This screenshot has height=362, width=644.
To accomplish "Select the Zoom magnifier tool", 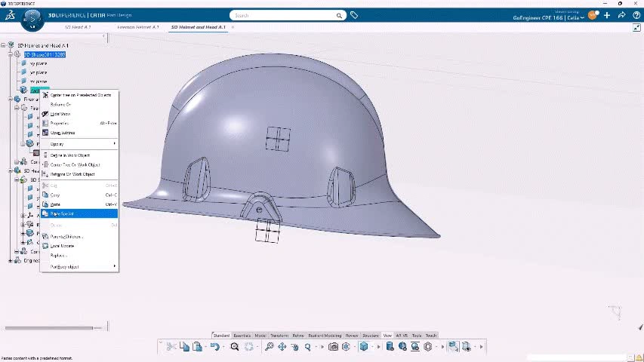I will pyautogui.click(x=269, y=347).
